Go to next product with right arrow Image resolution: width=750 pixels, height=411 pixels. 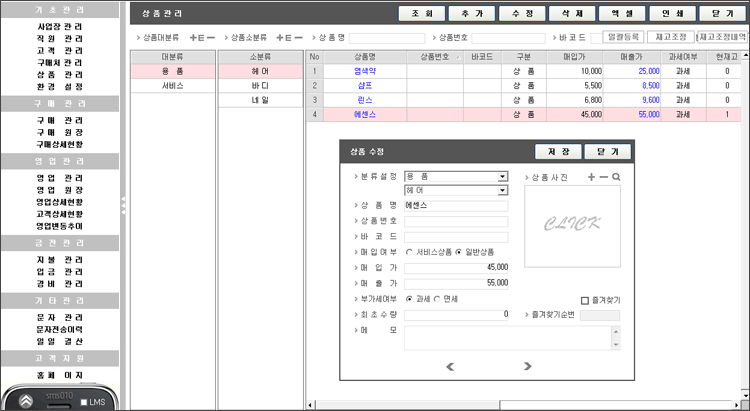pyautogui.click(x=528, y=366)
